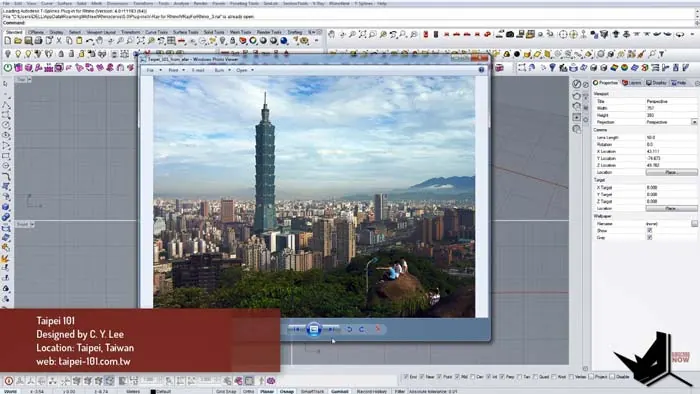Click the Undo arrow icon
The image size is (700, 394).
tap(90, 41)
